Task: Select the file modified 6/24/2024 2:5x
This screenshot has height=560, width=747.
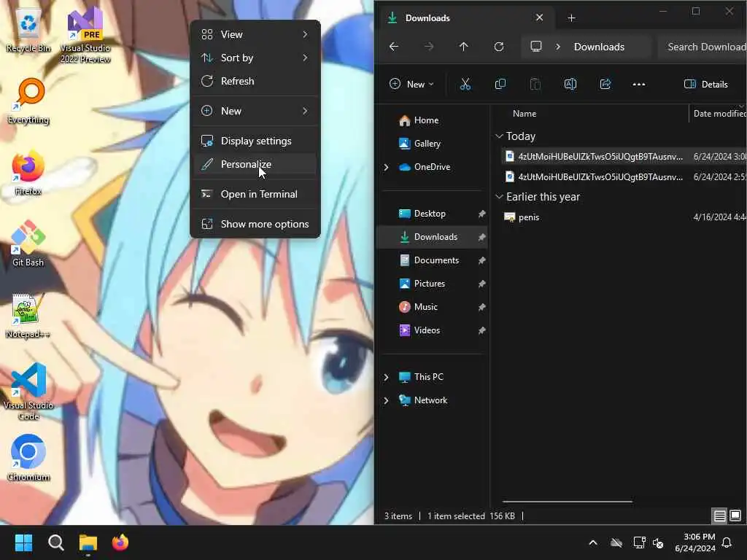Action: click(624, 177)
